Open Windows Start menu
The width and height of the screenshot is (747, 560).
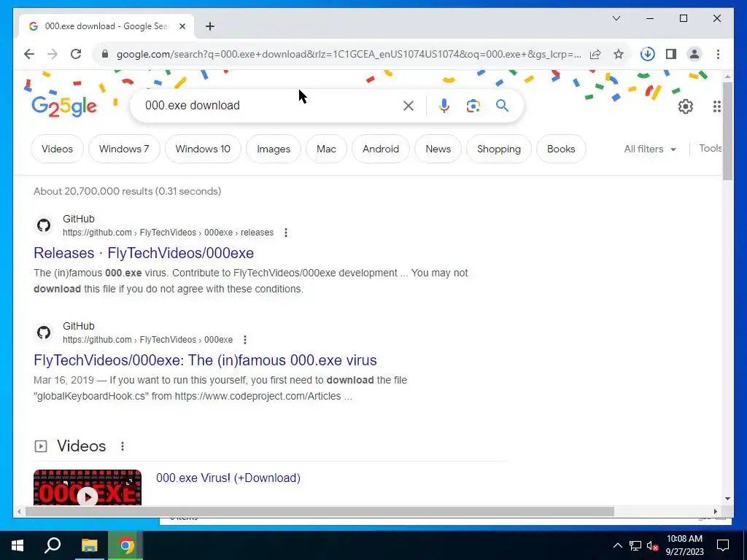[x=18, y=545]
